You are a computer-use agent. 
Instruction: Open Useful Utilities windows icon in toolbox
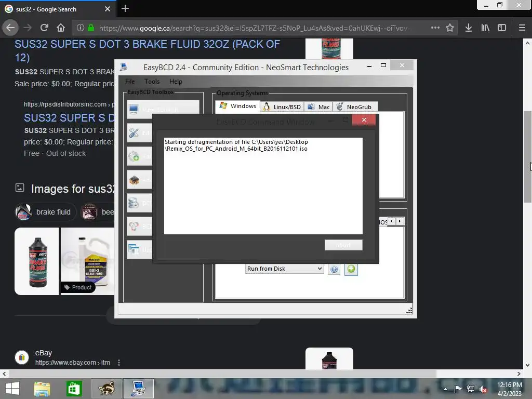click(x=134, y=250)
